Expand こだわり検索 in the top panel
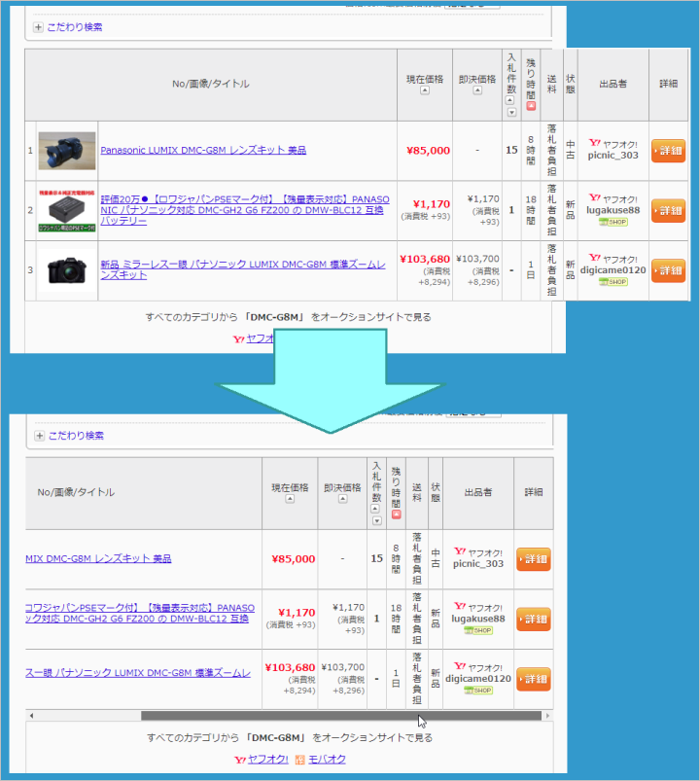700x781 pixels. [38, 27]
